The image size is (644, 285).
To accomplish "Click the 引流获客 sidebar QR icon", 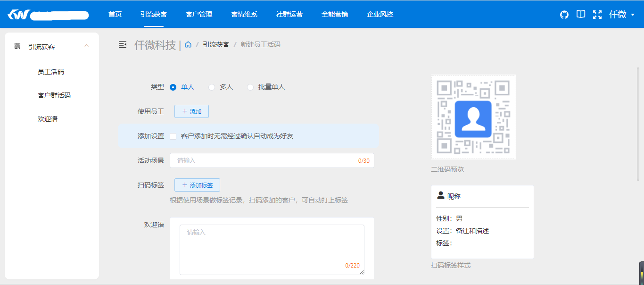I will click(17, 46).
